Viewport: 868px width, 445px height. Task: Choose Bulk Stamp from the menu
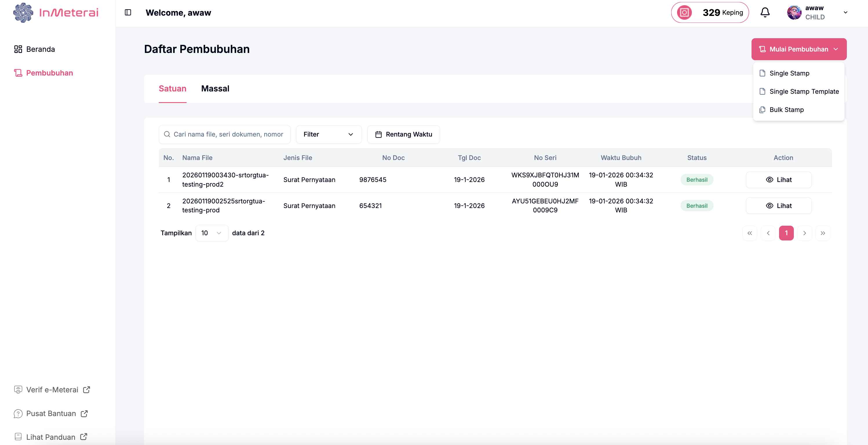786,110
